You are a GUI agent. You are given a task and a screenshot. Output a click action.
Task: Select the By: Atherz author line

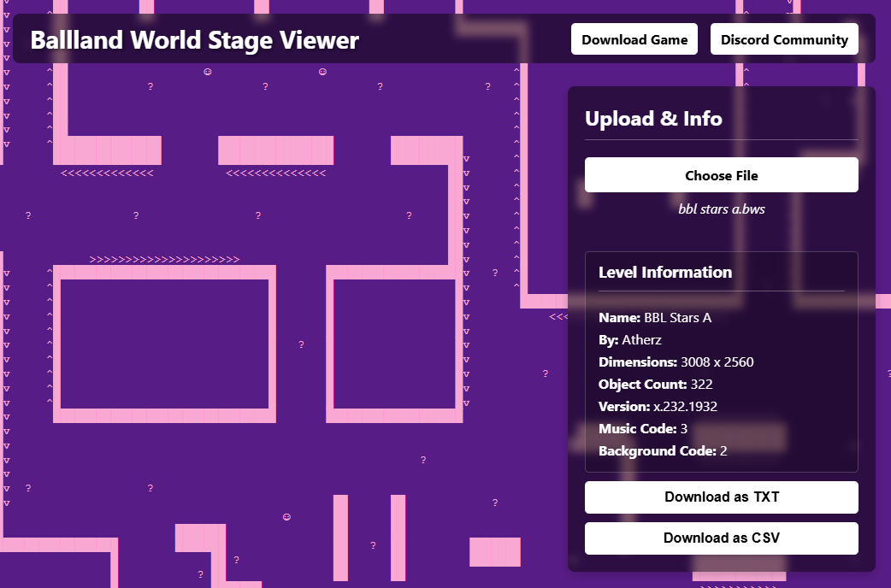[629, 340]
